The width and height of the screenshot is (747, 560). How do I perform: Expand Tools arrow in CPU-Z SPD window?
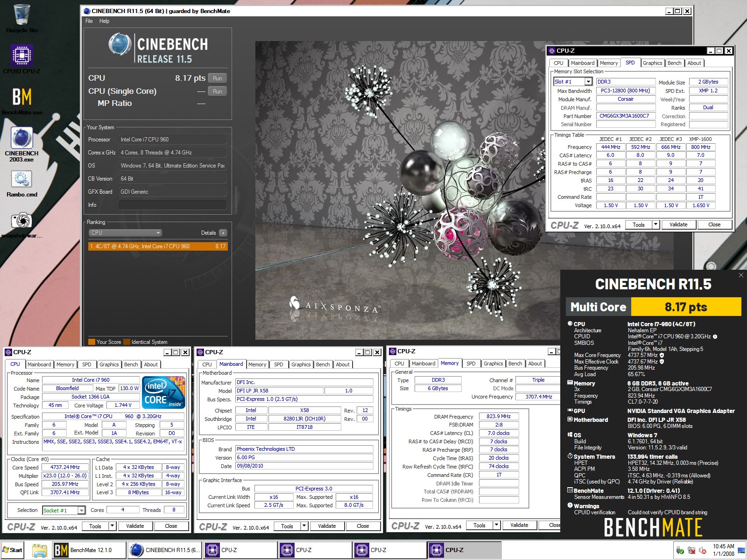point(655,225)
